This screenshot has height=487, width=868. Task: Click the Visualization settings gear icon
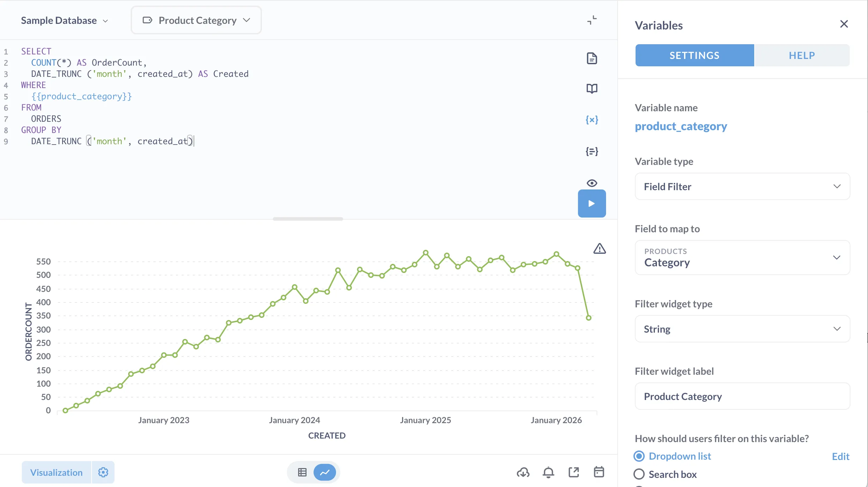[x=103, y=472]
